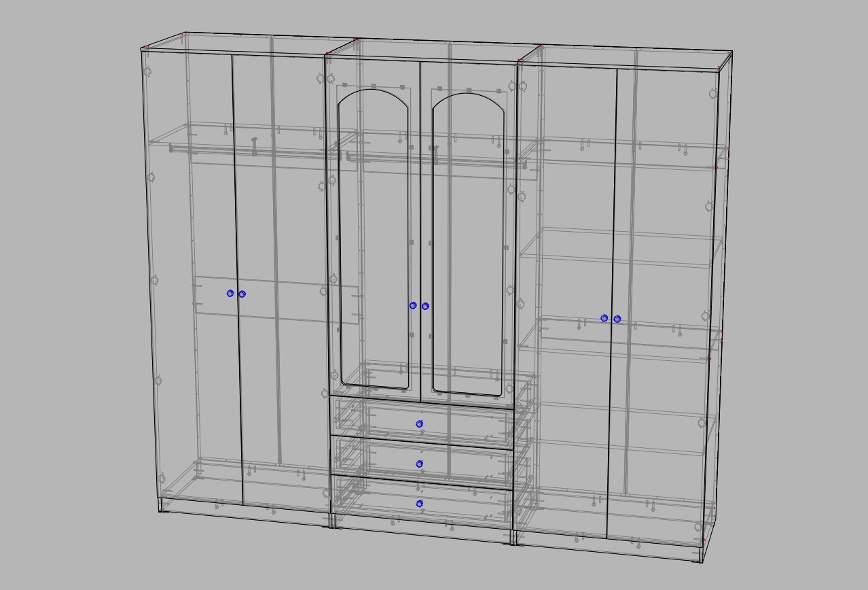
Task: Pick the middle drawer front panel
Action: pyautogui.click(x=380, y=461)
